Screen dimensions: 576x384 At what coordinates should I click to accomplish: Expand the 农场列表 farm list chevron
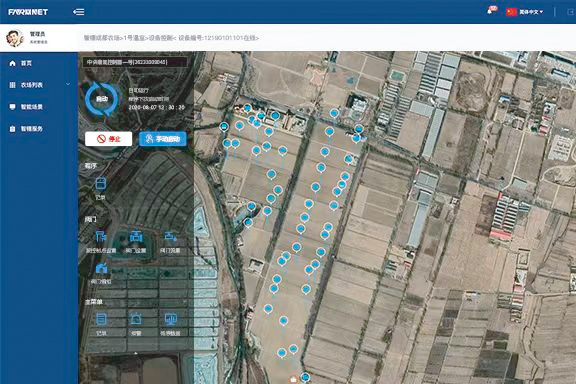tap(68, 85)
